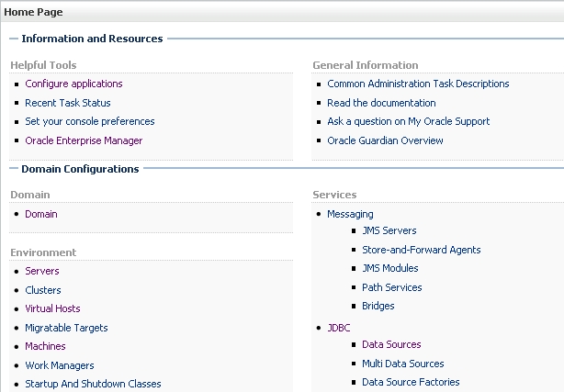Open JMS Servers under Messaging
The width and height of the screenshot is (564, 392).
389,230
